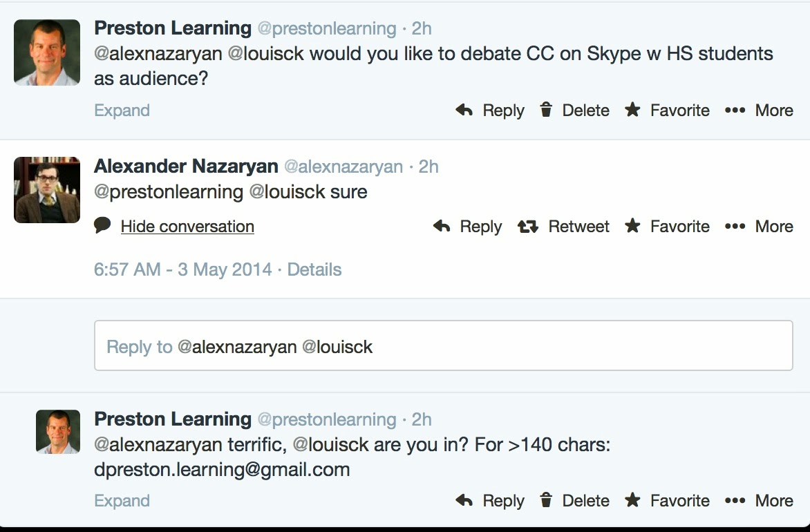
Task: Reply to first Preston Learning tweet
Action: point(490,110)
